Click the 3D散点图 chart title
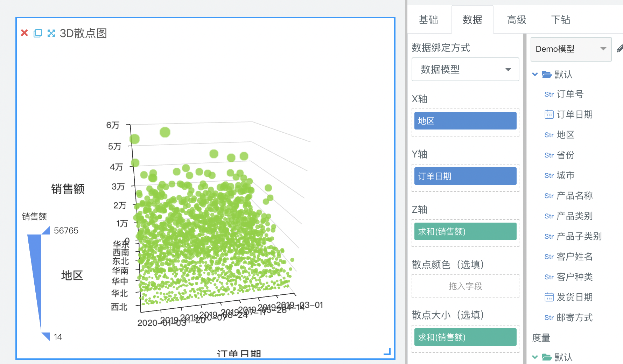The height and width of the screenshot is (364, 623). click(83, 33)
